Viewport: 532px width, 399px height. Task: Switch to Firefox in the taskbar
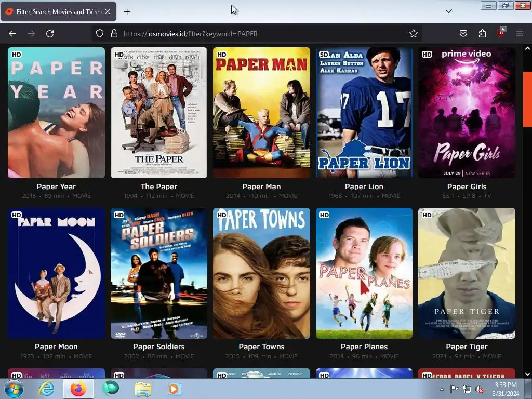click(78, 389)
